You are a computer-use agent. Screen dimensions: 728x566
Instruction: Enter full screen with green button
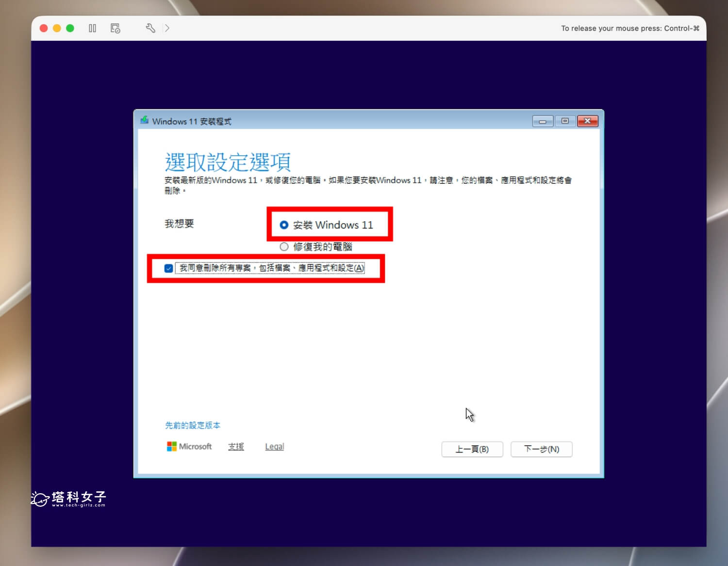click(x=70, y=28)
